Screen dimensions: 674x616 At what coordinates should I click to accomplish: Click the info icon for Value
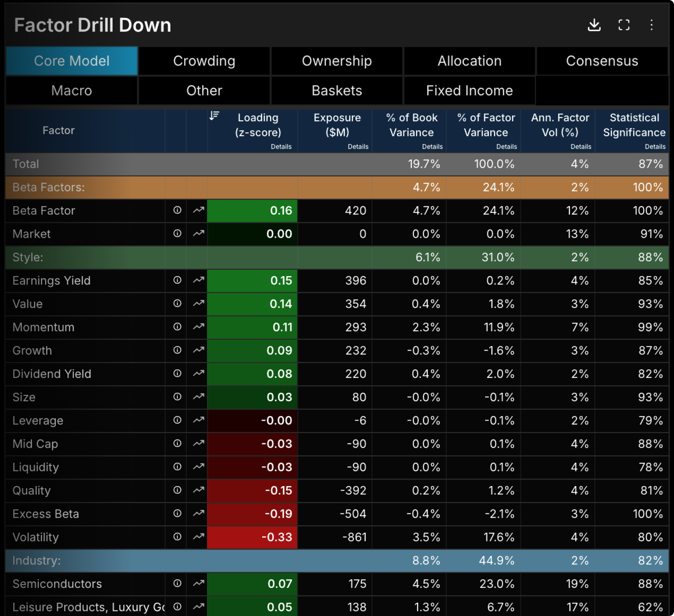point(177,303)
